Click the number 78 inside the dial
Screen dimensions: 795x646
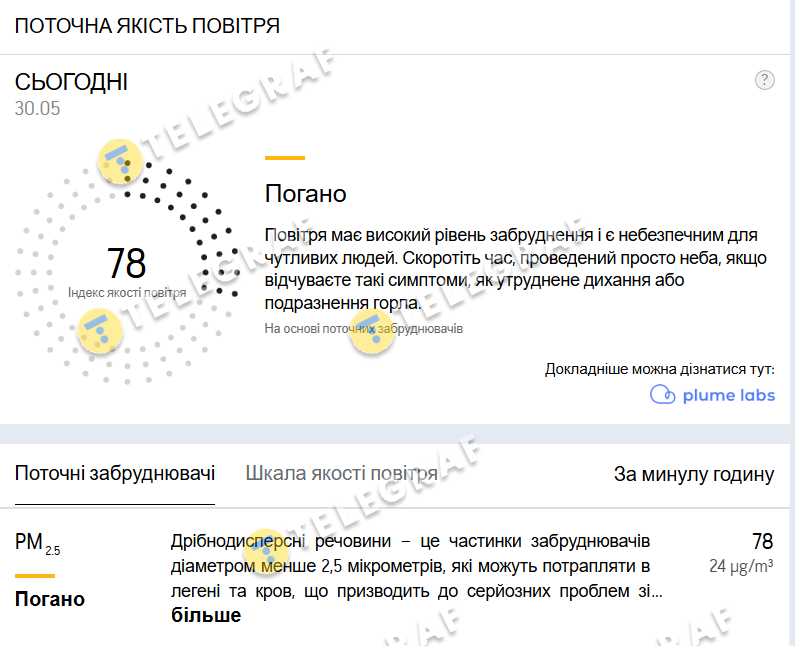(127, 264)
